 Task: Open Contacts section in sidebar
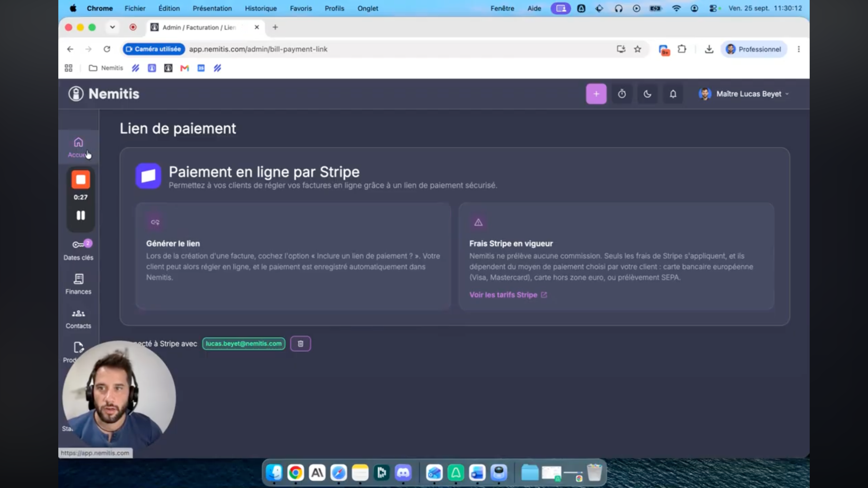[78, 319]
